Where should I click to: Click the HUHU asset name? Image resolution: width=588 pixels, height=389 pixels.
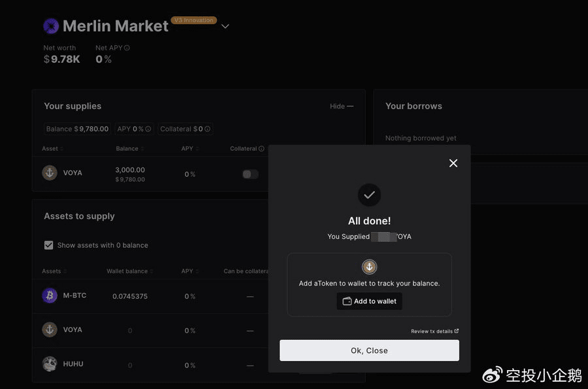tap(73, 364)
